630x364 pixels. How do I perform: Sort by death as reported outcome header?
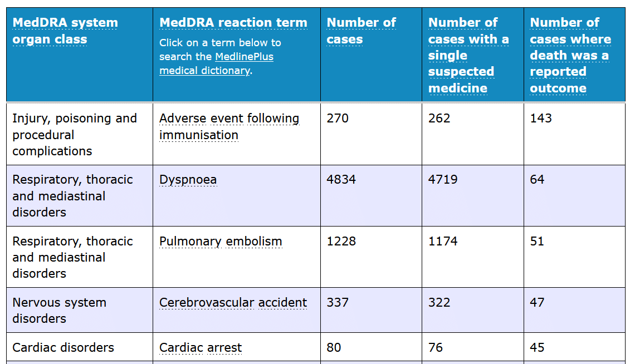570,55
